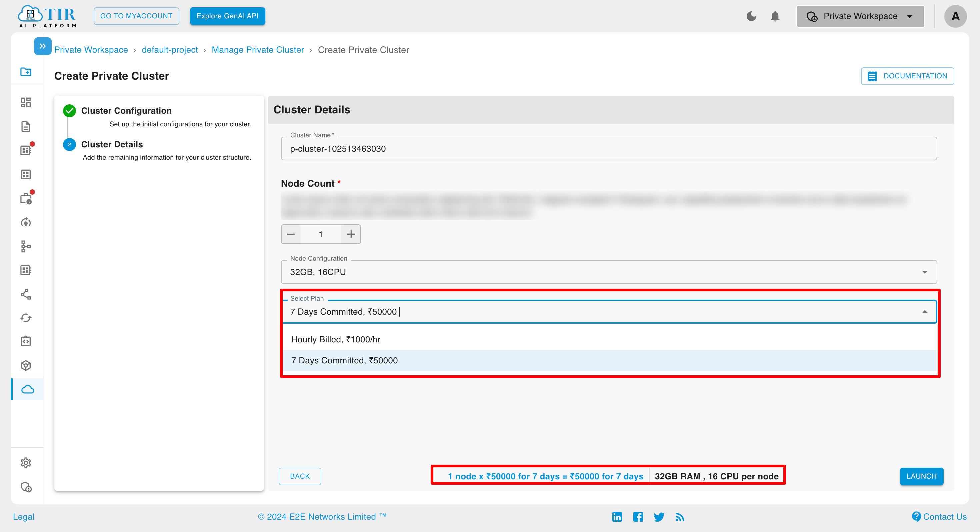Image resolution: width=980 pixels, height=532 pixels.
Task: Select the Private Cluster cloud sidebar icon
Action: [x=27, y=389]
